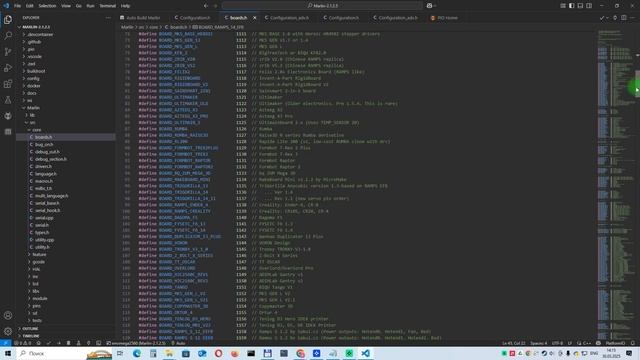Expand the TIMELINE section

click(31, 336)
